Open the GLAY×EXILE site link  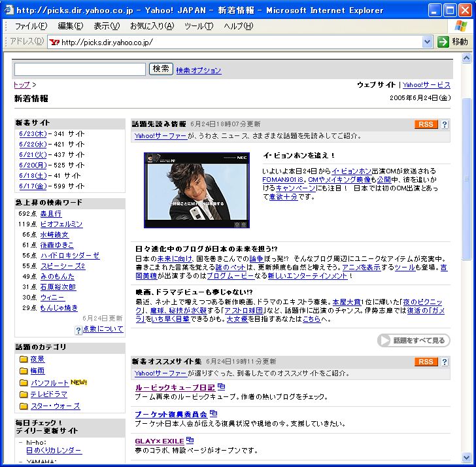160,441
